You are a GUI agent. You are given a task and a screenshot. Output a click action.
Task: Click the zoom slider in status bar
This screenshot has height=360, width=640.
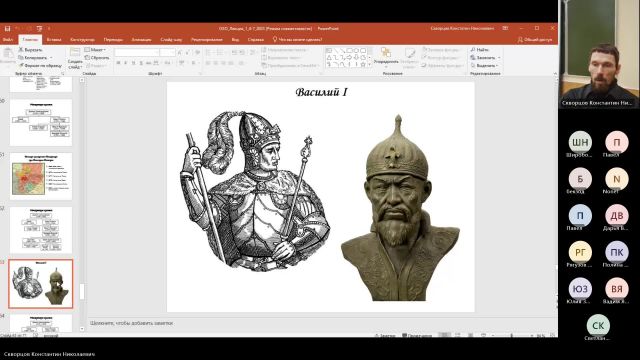click(511, 336)
